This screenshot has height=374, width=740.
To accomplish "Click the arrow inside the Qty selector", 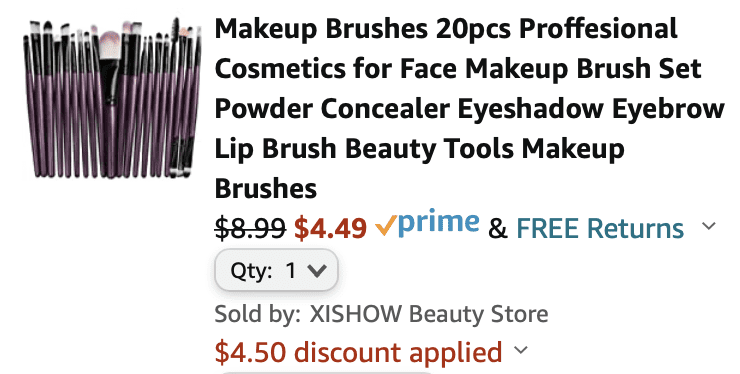I will (317, 271).
